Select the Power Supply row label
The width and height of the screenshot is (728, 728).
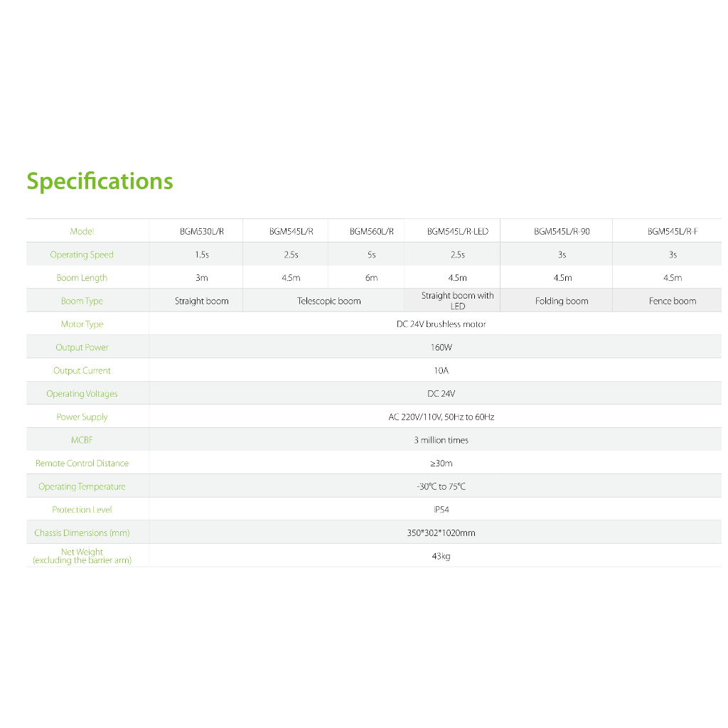(x=82, y=417)
